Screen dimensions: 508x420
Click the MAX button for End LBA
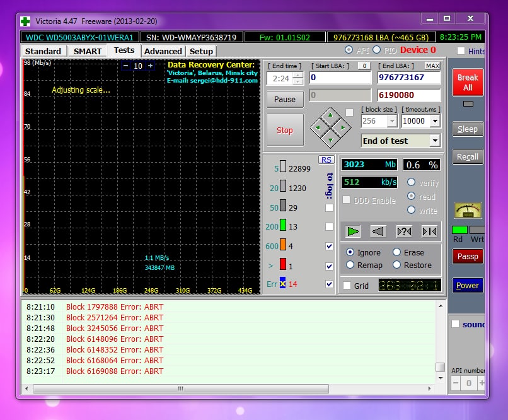point(432,66)
